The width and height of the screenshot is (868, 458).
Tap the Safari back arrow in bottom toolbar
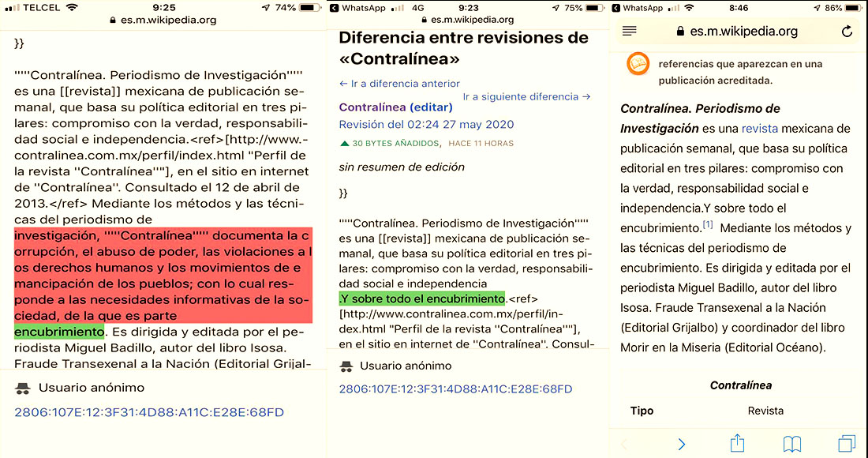pos(626,444)
